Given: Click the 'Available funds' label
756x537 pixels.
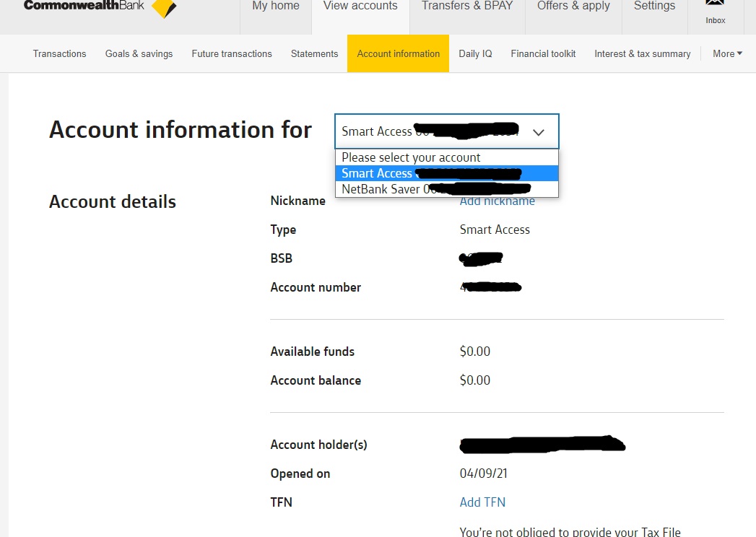Looking at the screenshot, I should [313, 352].
